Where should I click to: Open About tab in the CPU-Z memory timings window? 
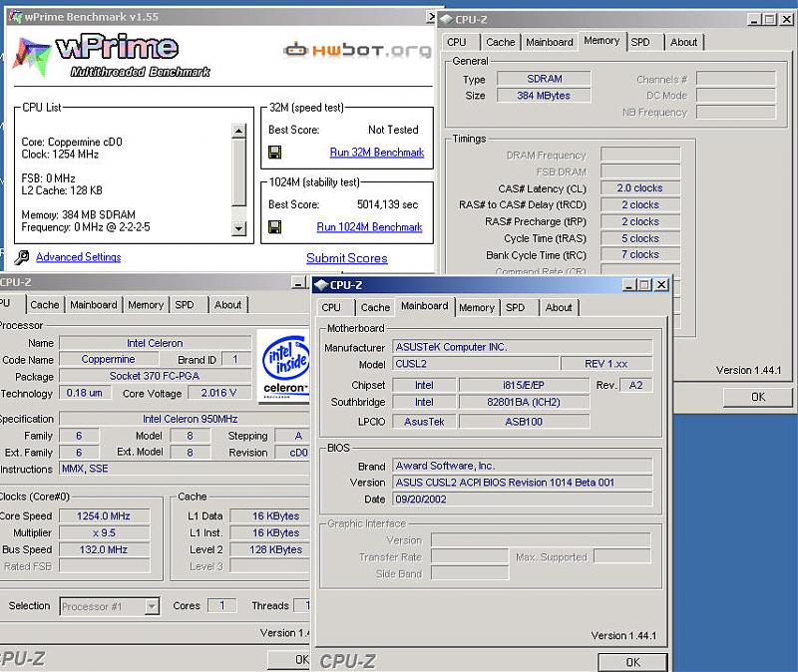(684, 42)
